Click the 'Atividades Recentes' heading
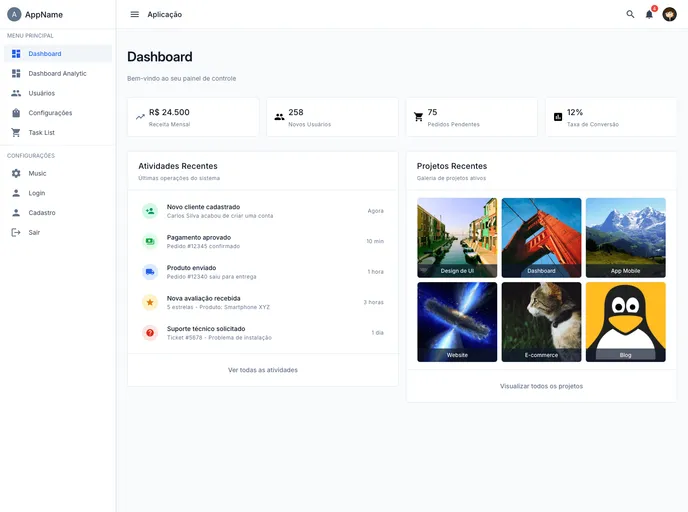Viewport: 688px width, 512px height. [178, 166]
